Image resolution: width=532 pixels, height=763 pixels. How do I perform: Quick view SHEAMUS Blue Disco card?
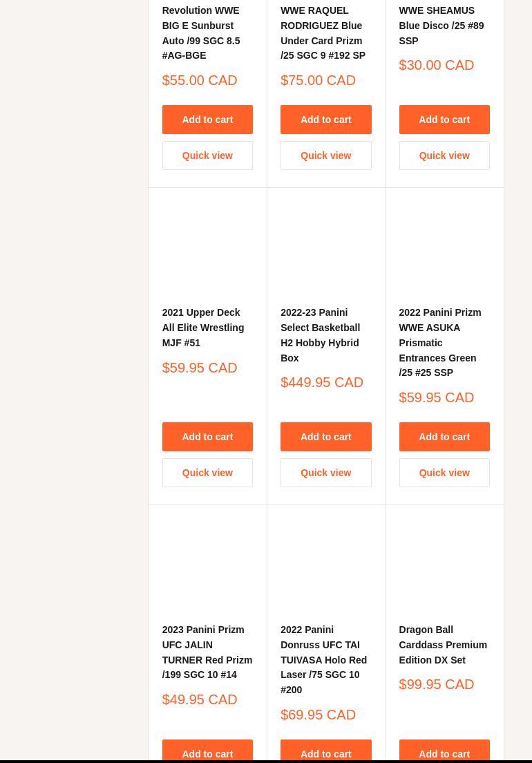(x=444, y=156)
